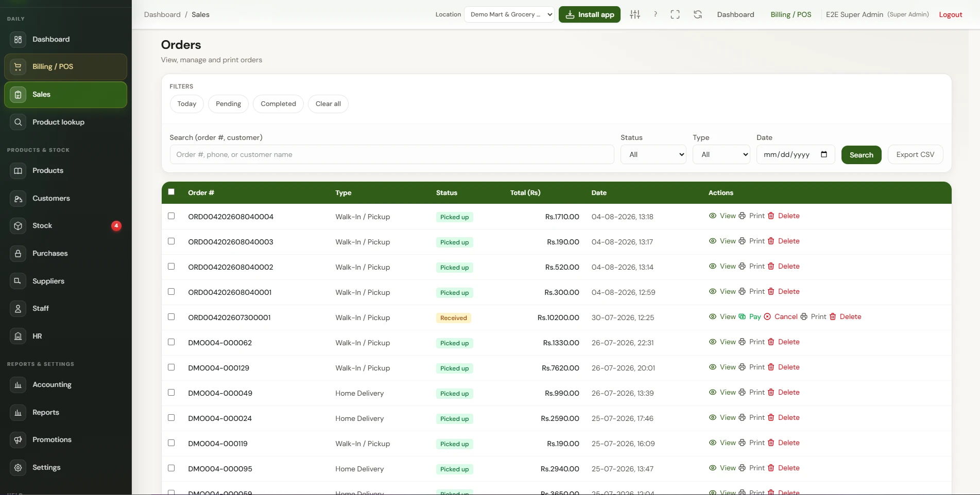This screenshot has height=495, width=980.
Task: Toggle the select-all checkbox in table header
Action: [x=171, y=191]
